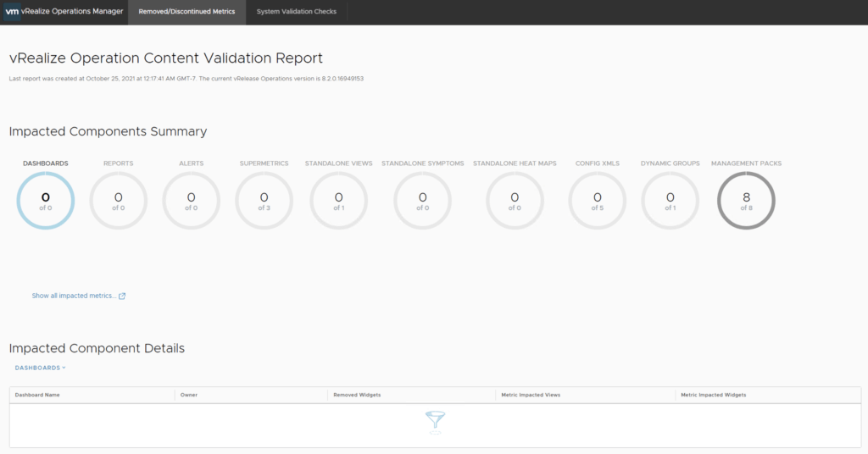Screen dimensions: 868x454
Task: Sort by Owner column header
Action: 189,395
